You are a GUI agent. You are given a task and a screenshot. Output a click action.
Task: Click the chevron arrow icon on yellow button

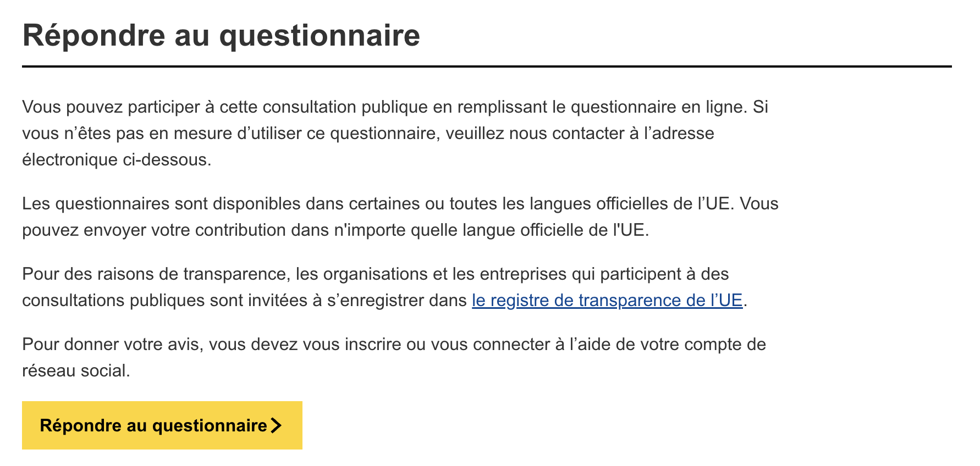pyautogui.click(x=276, y=425)
